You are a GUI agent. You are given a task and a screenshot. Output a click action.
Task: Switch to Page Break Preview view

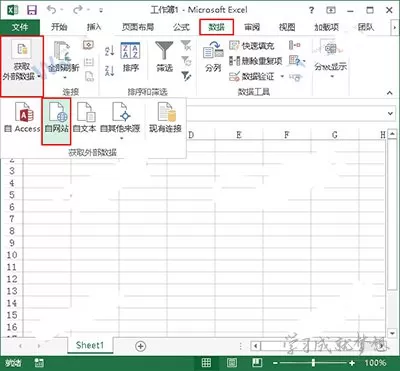pyautogui.click(x=257, y=363)
